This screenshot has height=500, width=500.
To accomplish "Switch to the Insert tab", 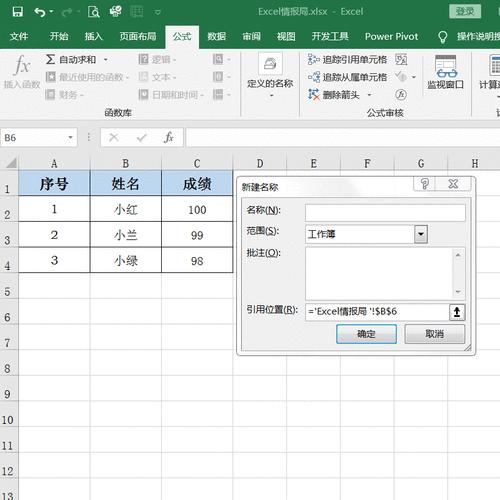I will coord(94,36).
